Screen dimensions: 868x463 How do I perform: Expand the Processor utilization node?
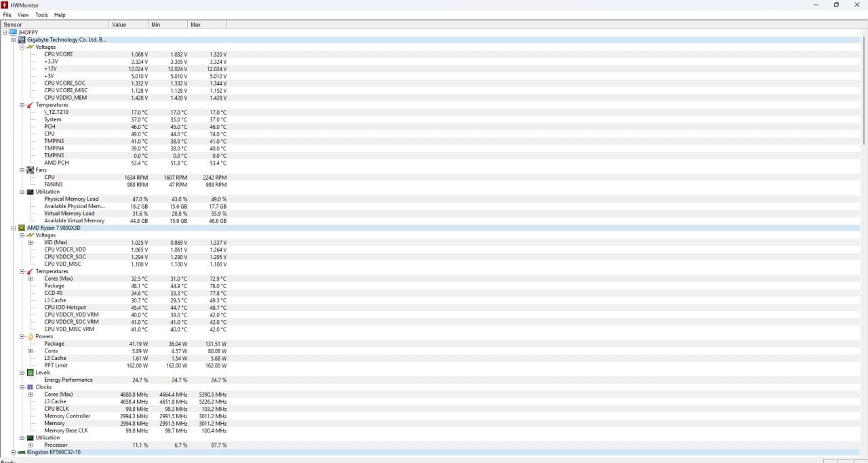31,445
